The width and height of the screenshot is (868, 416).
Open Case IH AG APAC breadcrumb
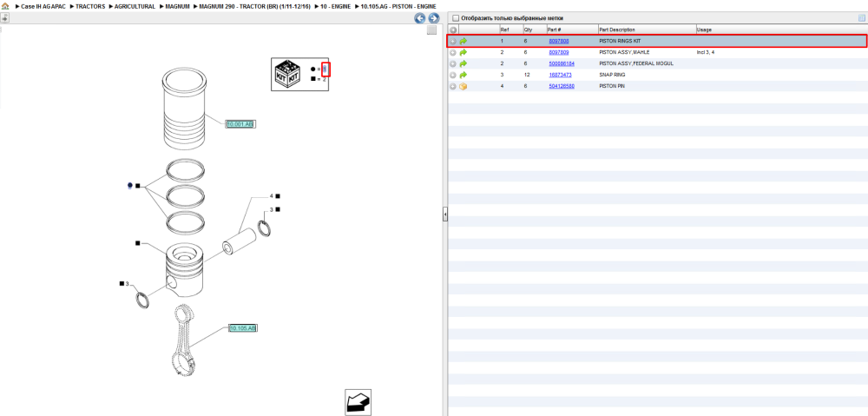click(x=43, y=7)
